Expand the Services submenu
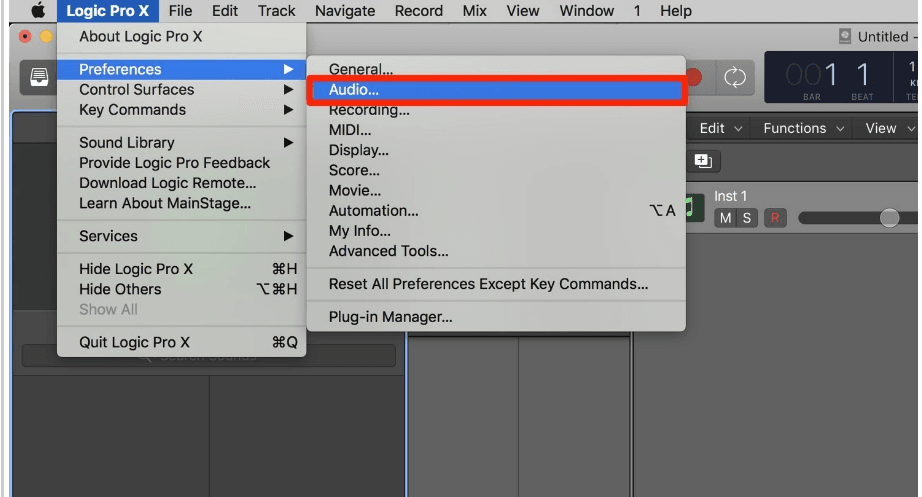 click(x=182, y=236)
